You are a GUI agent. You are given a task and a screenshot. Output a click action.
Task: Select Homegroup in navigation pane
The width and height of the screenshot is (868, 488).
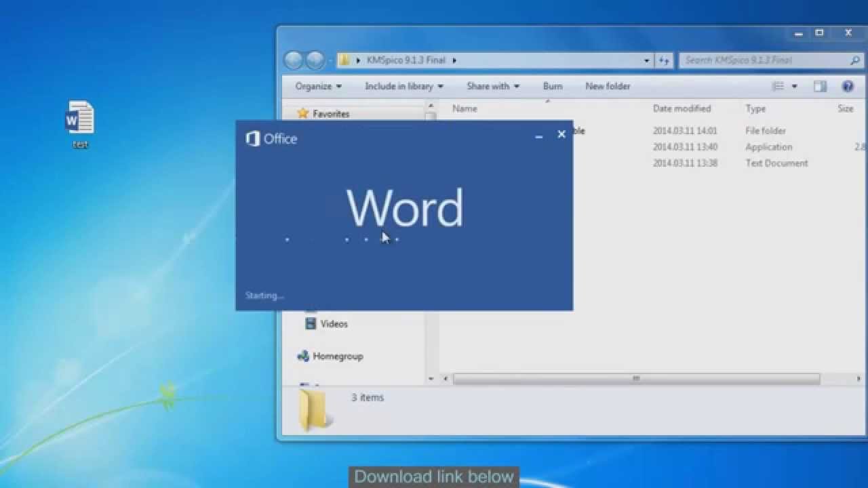click(x=330, y=356)
